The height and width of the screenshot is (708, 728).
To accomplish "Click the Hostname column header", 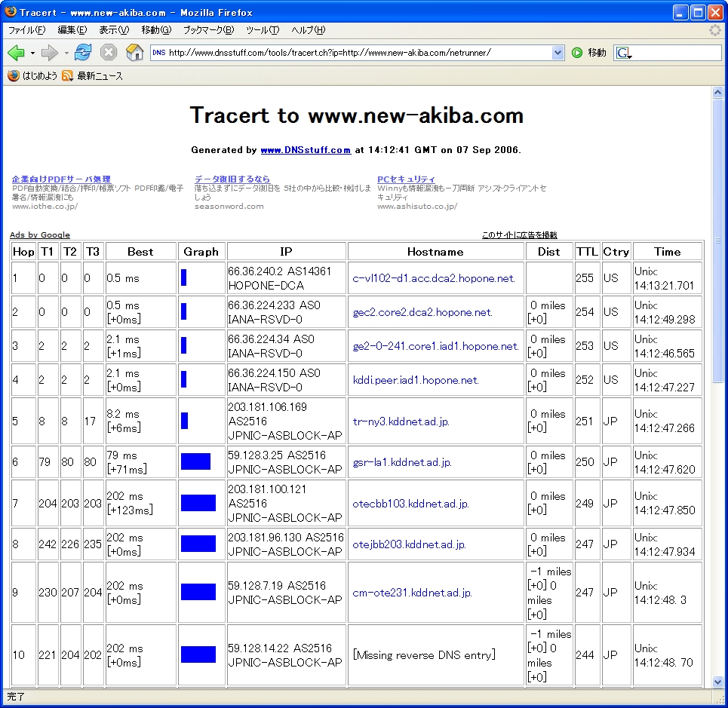I will [435, 252].
